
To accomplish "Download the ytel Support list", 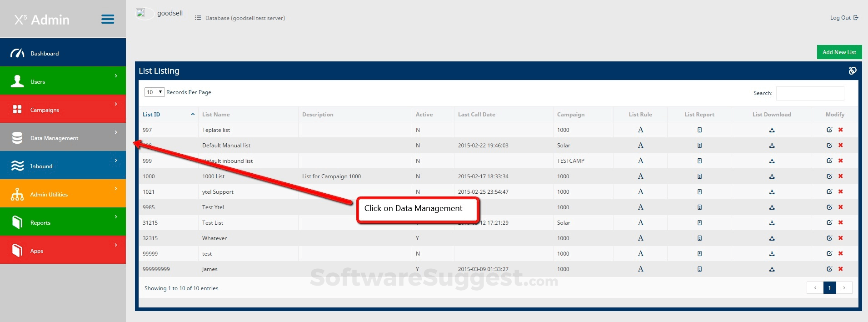I will 772,192.
